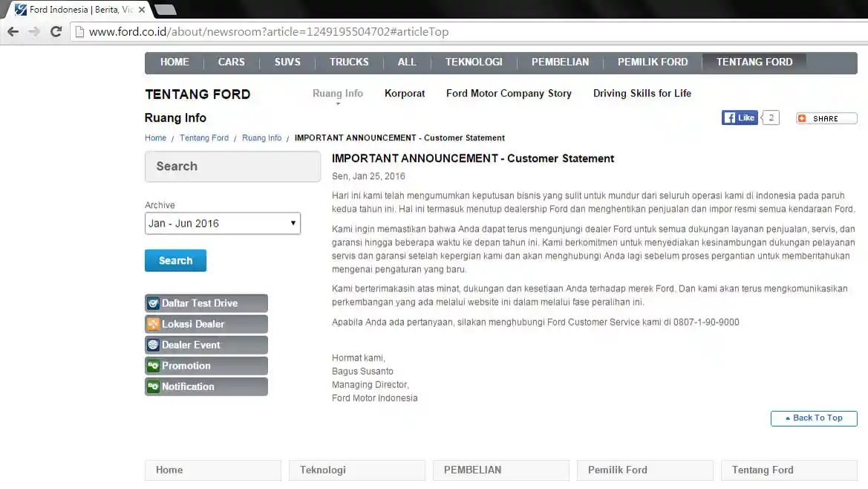Open the TEKNOLOGI dropdown in the navigation bar
868x489 pixels.
[474, 62]
